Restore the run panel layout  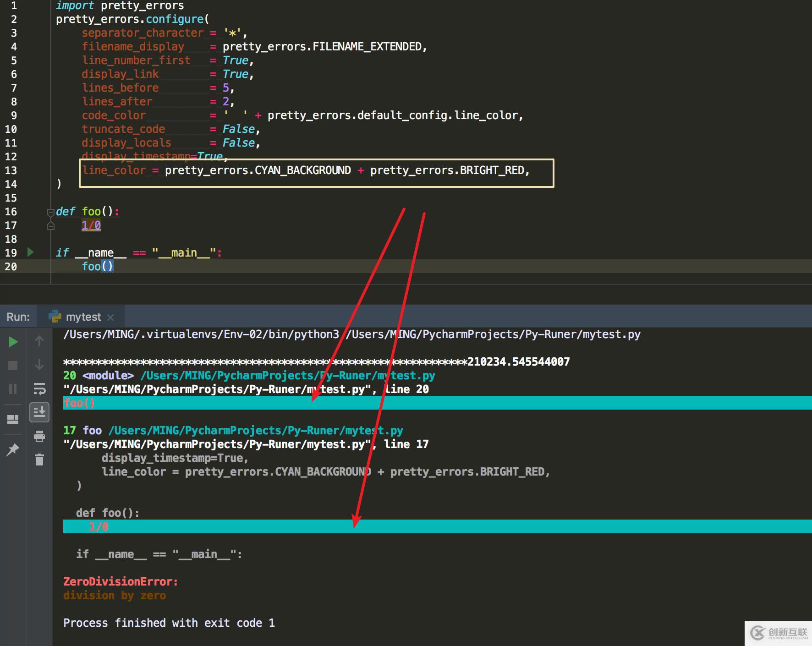click(x=13, y=419)
